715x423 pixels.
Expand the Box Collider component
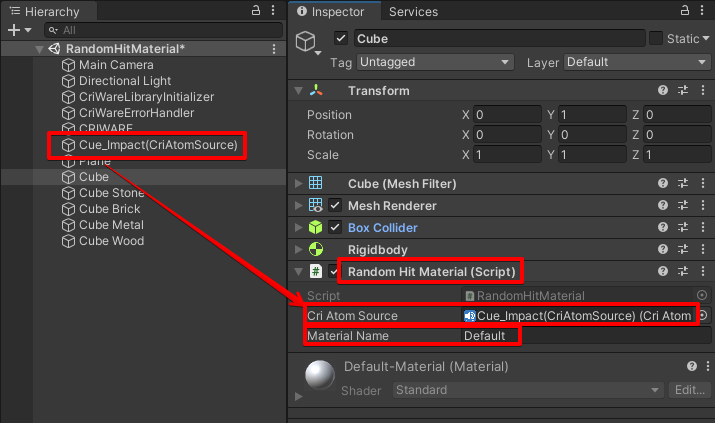click(x=299, y=227)
